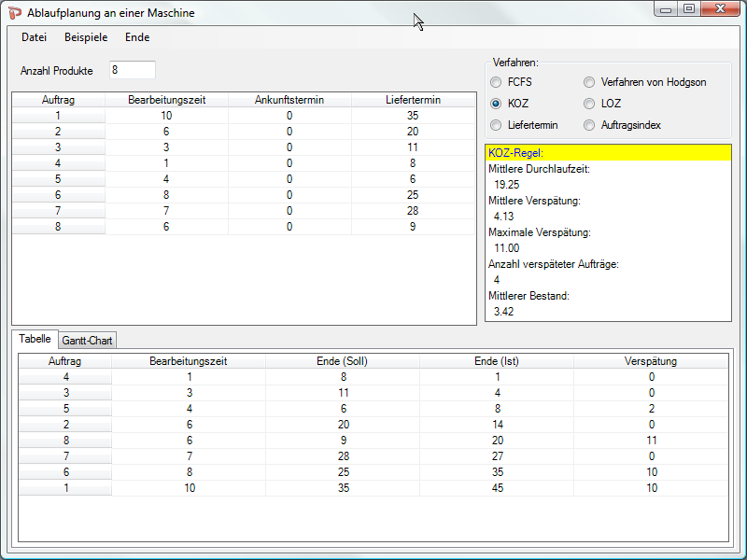Choose the Auftragsindex radio option
Image resolution: width=747 pixels, height=560 pixels.
point(589,125)
